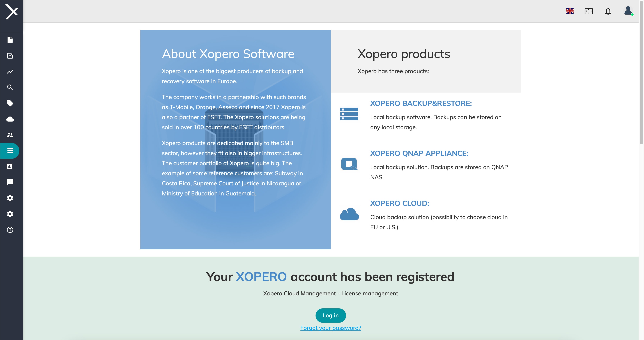Open the tag label icon in sidebar
This screenshot has height=340, width=644.
coord(10,103)
